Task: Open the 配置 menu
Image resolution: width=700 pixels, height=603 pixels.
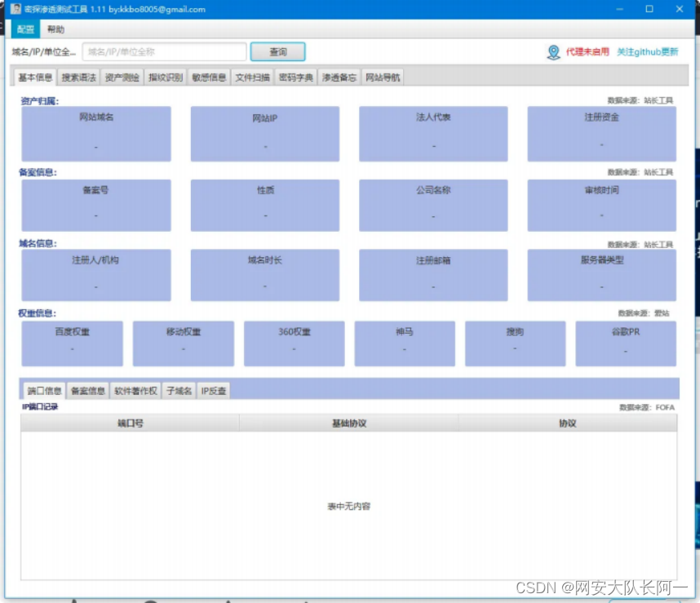Action: [25, 29]
